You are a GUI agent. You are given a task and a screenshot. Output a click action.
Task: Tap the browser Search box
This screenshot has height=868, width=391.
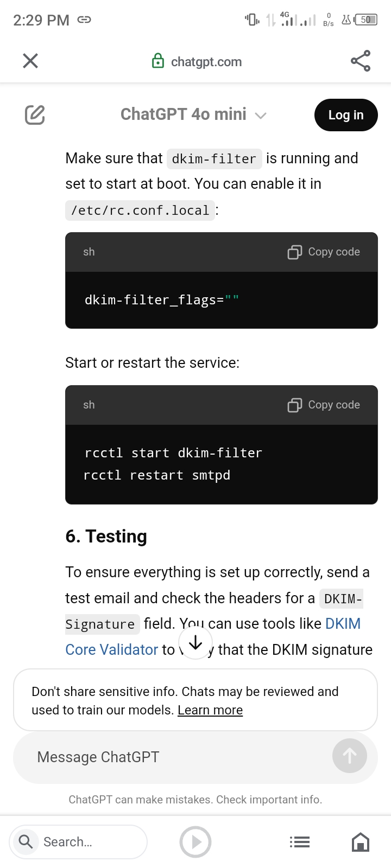(79, 842)
